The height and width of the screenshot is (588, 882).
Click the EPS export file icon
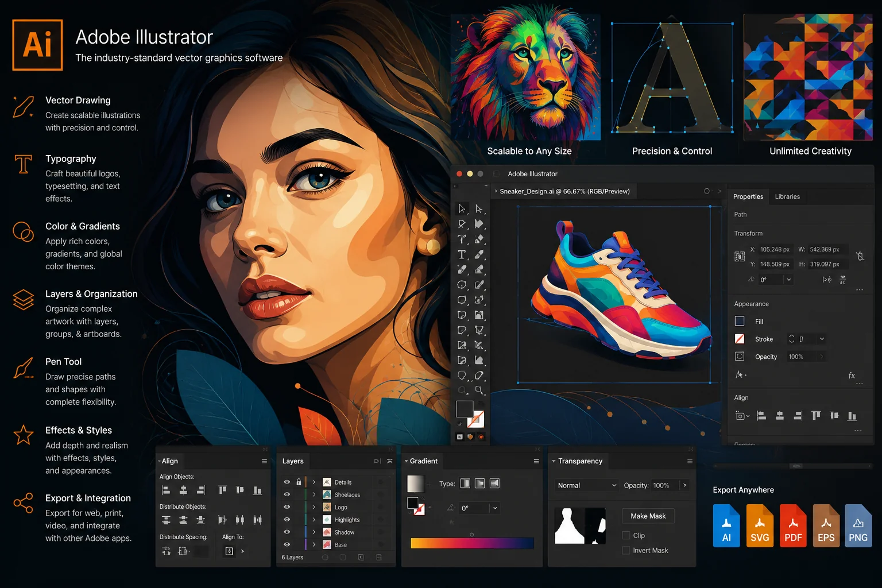pyautogui.click(x=826, y=525)
